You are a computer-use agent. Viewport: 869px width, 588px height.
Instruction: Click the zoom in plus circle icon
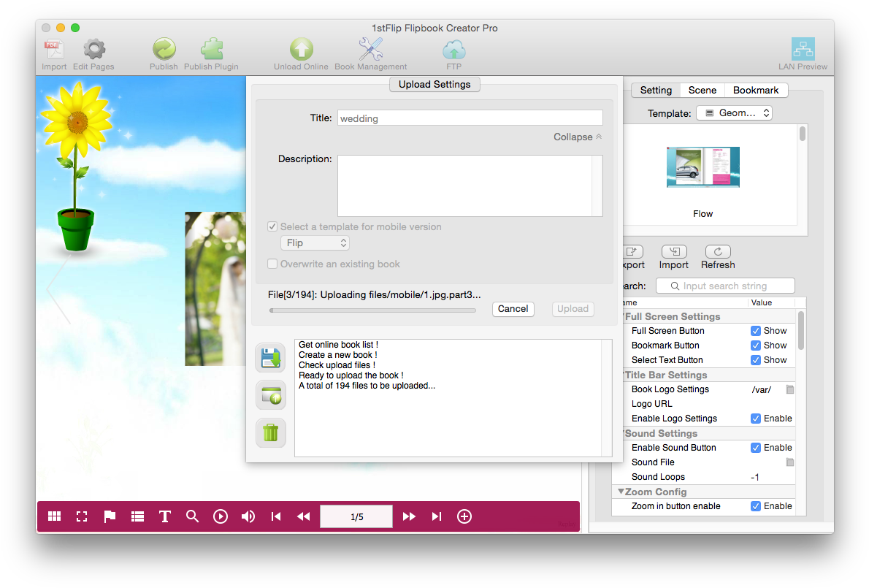(464, 516)
